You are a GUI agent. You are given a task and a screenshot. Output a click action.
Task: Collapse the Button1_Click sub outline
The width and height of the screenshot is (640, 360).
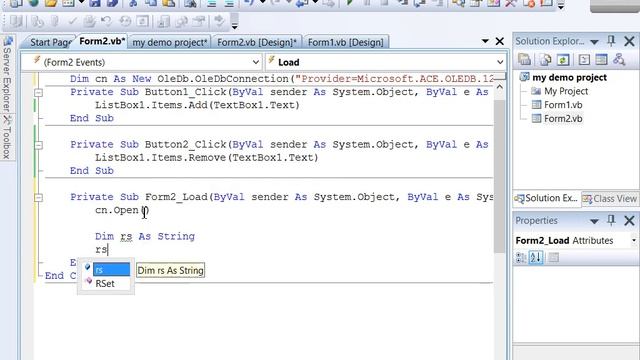(x=38, y=93)
